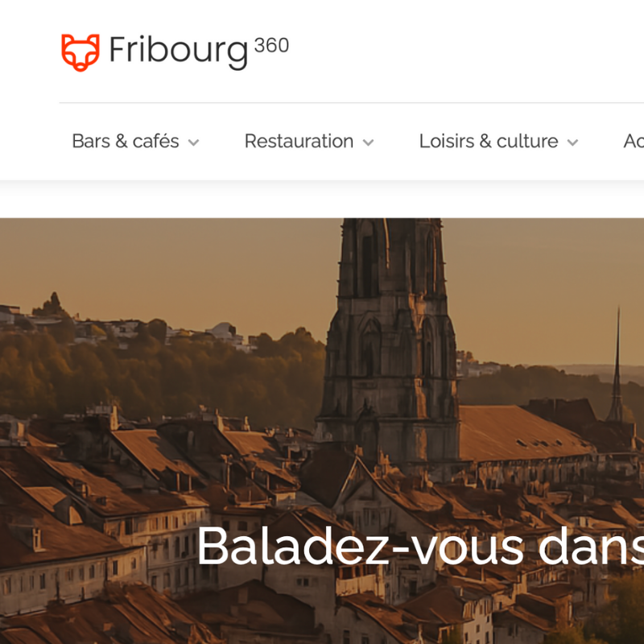The image size is (644, 644).
Task: Expand the Loisirs & culture chevron
Action: click(x=572, y=142)
